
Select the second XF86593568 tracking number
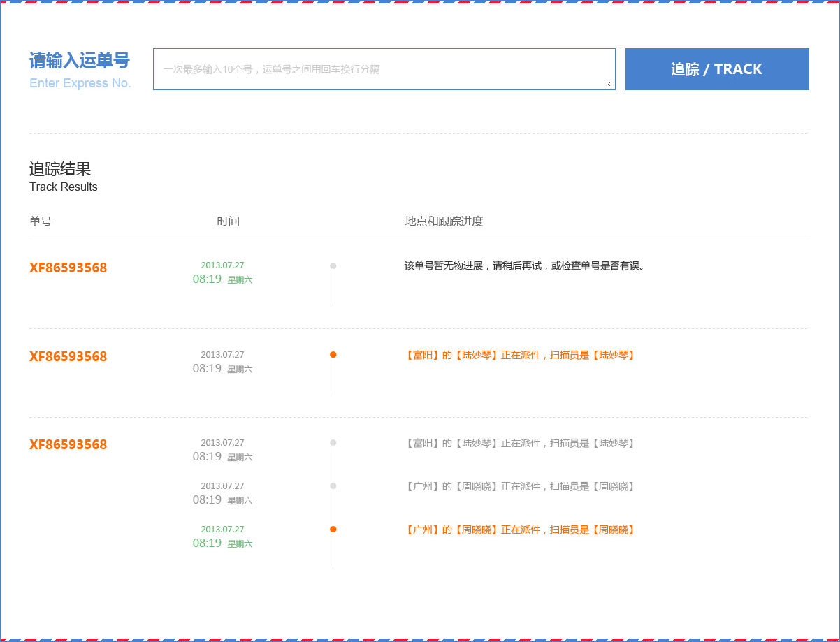[68, 356]
